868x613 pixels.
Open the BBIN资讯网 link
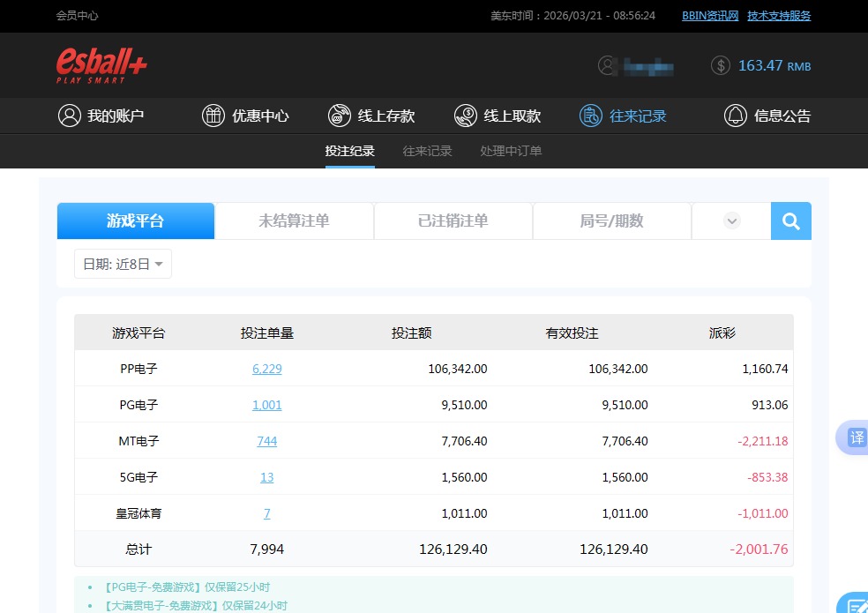[x=709, y=15]
